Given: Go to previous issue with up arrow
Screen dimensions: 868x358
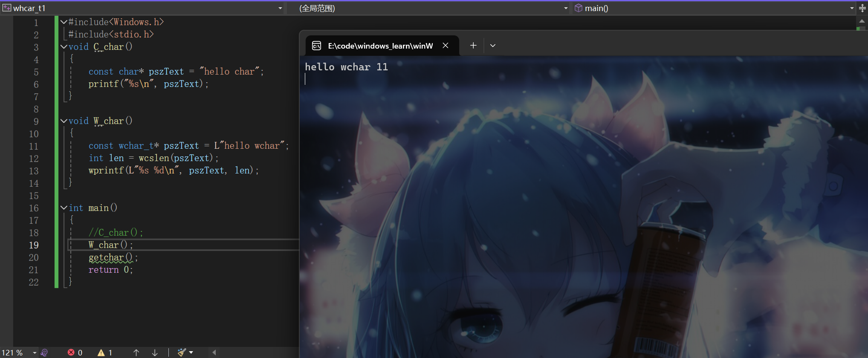Looking at the screenshot, I should click(x=136, y=352).
